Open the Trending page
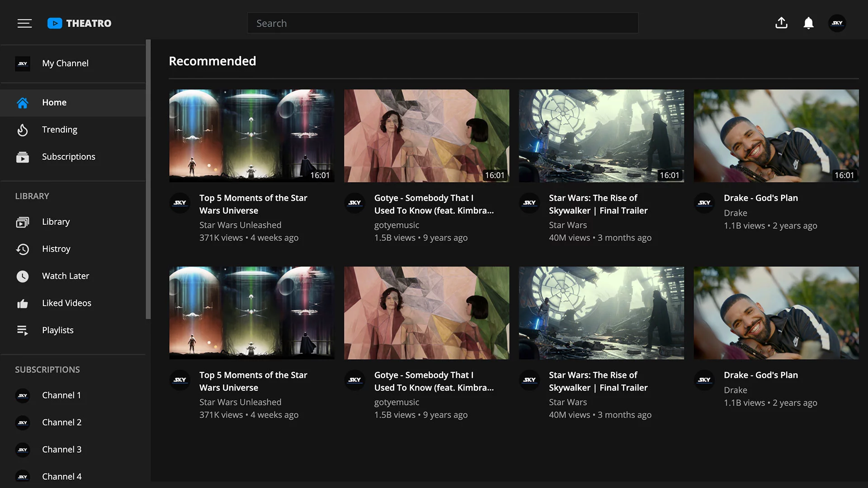The width and height of the screenshot is (868, 488). [x=73, y=130]
